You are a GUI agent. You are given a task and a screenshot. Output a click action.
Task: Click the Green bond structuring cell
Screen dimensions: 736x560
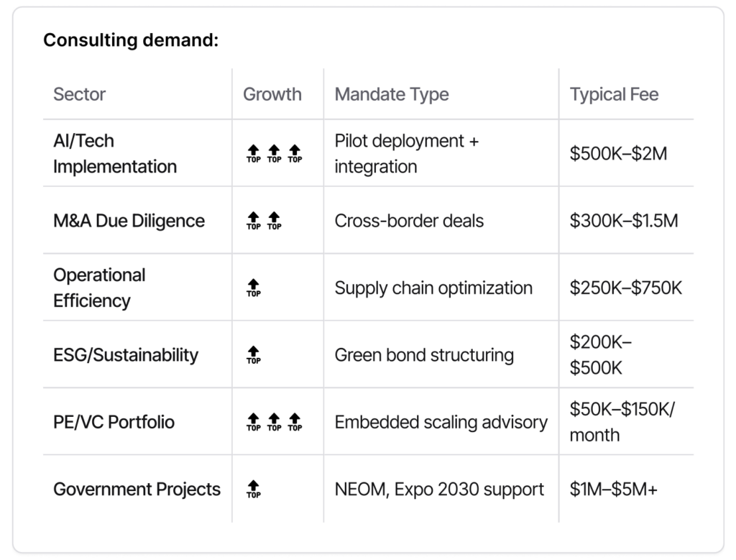click(424, 355)
